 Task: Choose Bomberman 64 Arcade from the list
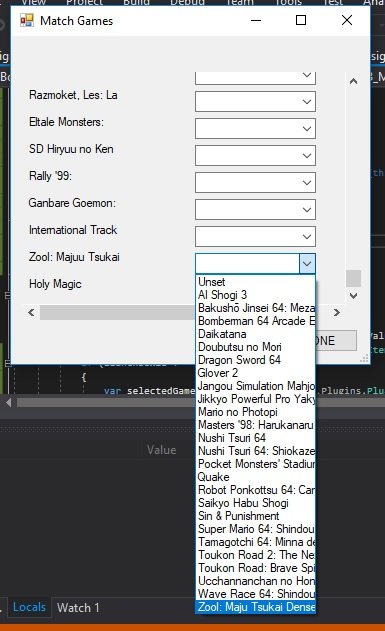[255, 321]
